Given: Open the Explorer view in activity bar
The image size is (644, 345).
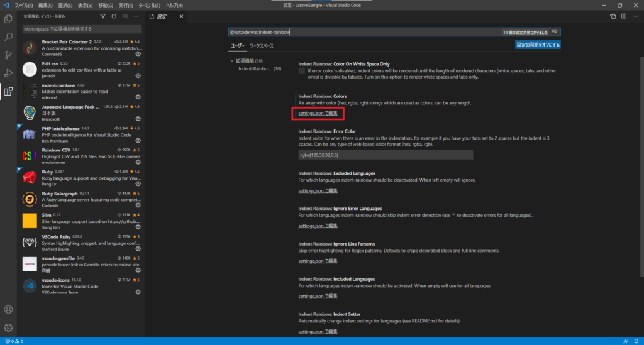Looking at the screenshot, I should coord(8,19).
